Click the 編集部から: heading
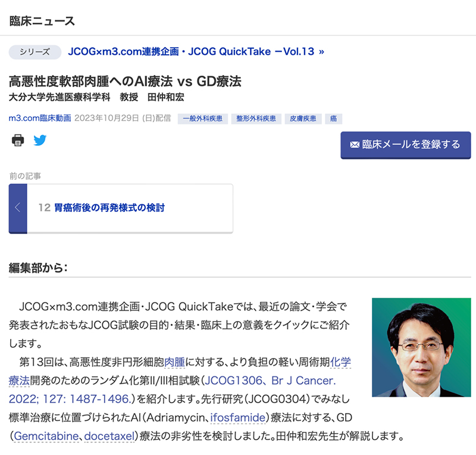Screen dimensions: 476x455 [38, 267]
